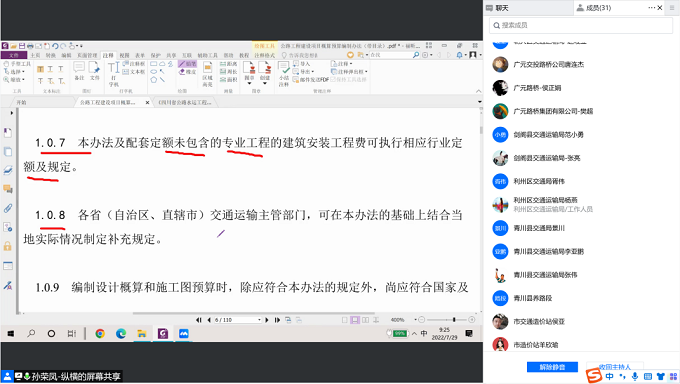Switch to the 视图 view ribbon tab

pyautogui.click(x=124, y=55)
